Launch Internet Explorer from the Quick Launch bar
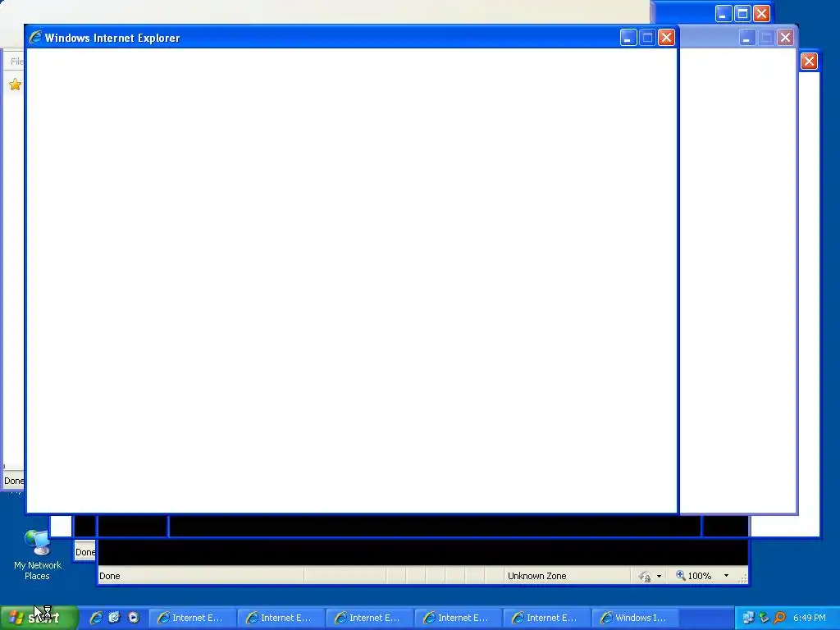Screen dimensions: 840x630 tap(96, 618)
